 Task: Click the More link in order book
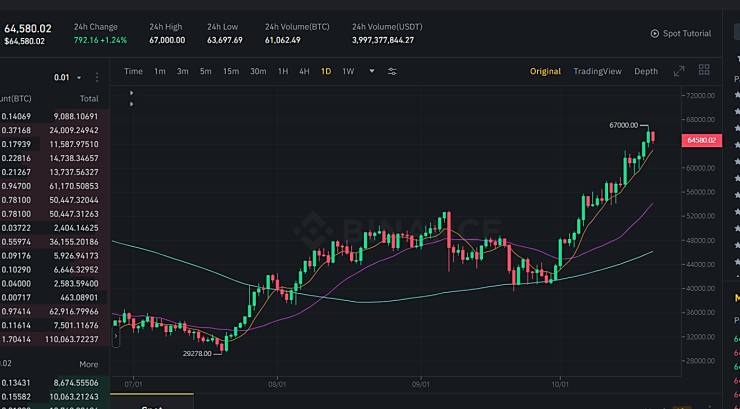[x=89, y=364]
